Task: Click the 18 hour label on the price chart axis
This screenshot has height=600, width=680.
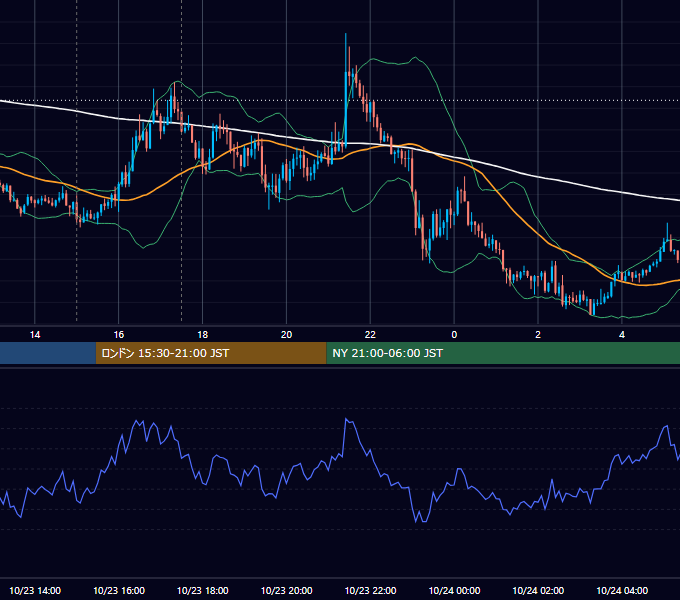Action: coord(203,335)
